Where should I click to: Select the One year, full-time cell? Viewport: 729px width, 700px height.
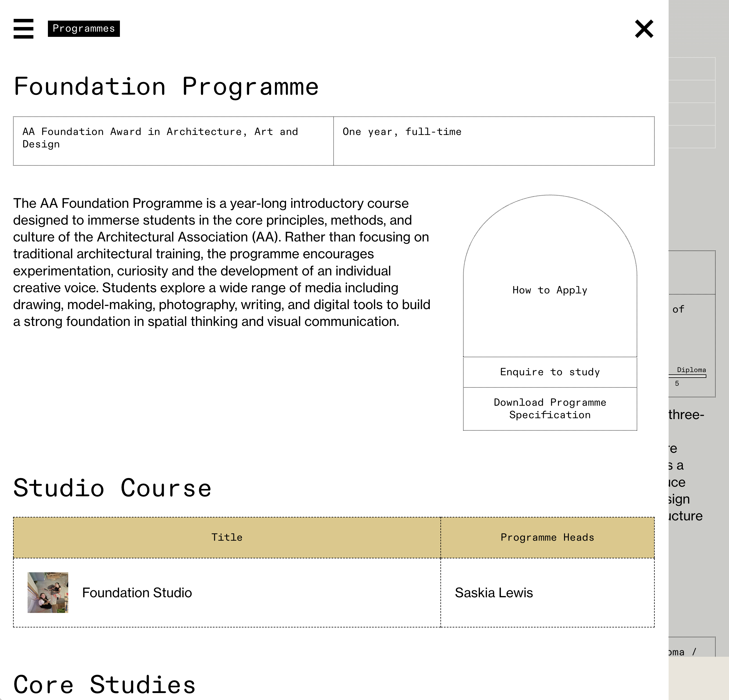point(494,141)
